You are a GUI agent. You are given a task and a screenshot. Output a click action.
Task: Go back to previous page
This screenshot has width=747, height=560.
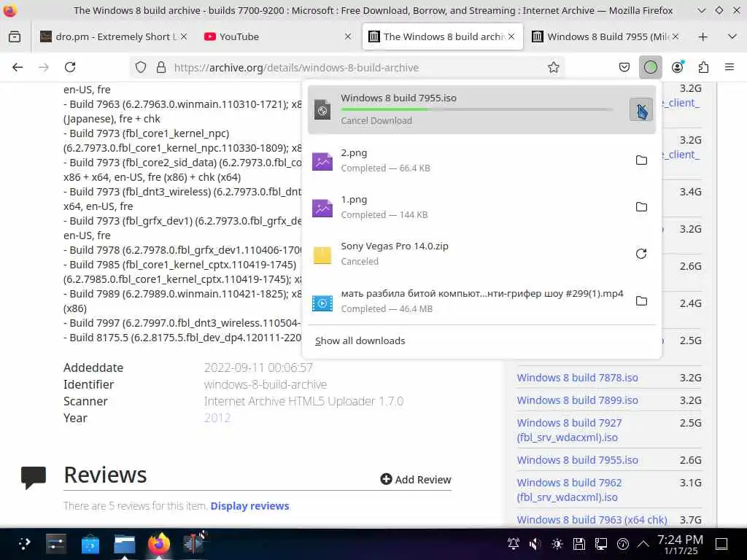pos(18,67)
